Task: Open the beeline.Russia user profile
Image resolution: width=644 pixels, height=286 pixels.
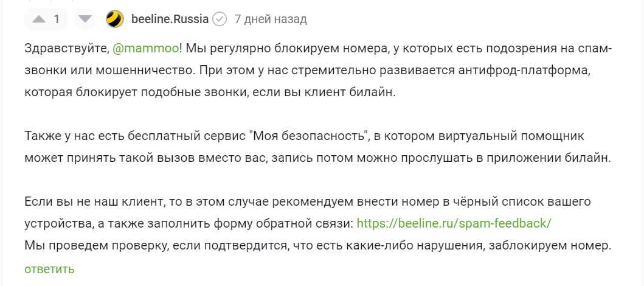Action: click(x=170, y=19)
